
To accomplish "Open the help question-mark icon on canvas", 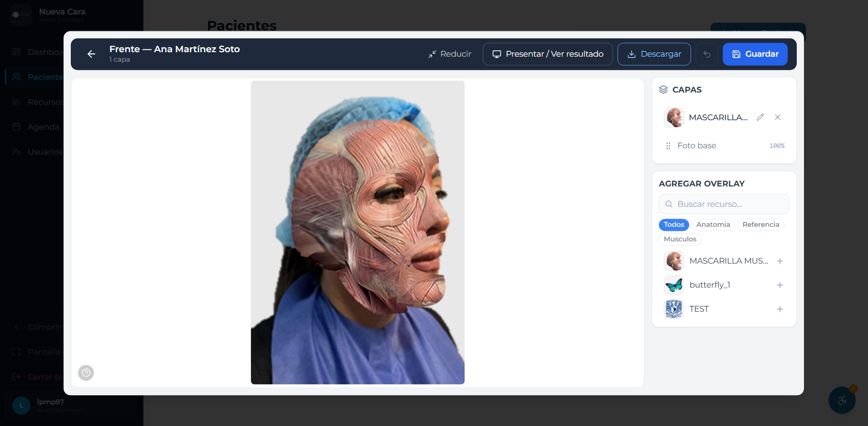I will [86, 373].
